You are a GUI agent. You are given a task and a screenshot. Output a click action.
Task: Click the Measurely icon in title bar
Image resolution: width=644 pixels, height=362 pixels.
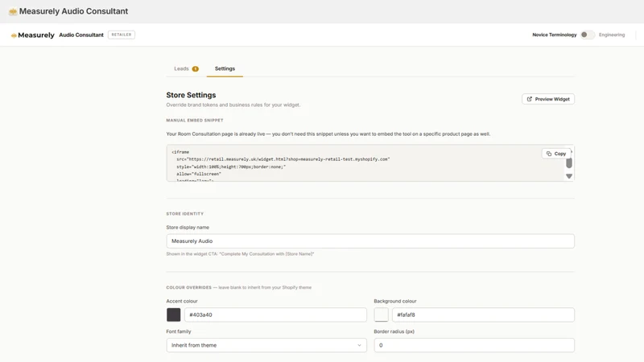[13, 11]
